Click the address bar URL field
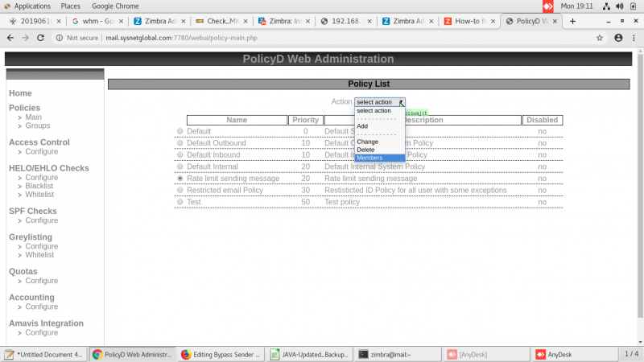 coord(328,38)
